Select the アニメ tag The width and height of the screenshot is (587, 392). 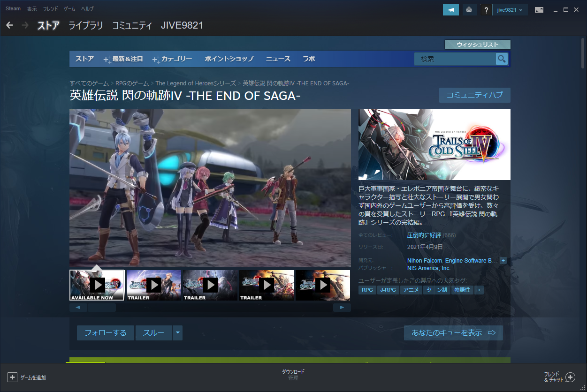(x=411, y=290)
